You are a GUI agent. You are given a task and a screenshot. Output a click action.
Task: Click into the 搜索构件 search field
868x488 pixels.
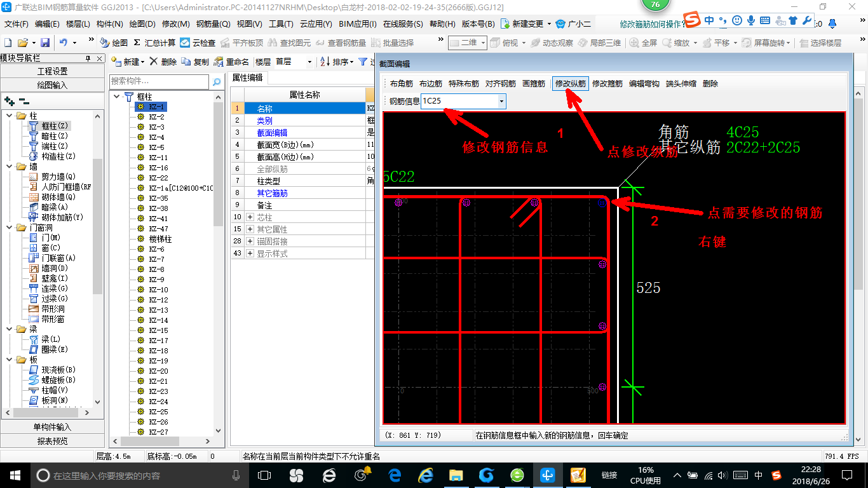tap(159, 81)
